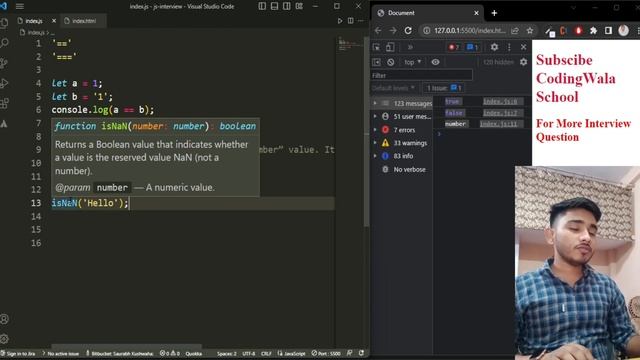Reload the page in the browser
Screen dimensions: 640x360
[408, 30]
